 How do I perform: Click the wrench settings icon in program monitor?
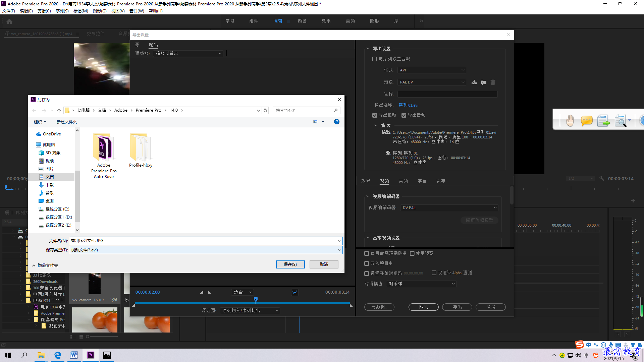click(x=602, y=179)
